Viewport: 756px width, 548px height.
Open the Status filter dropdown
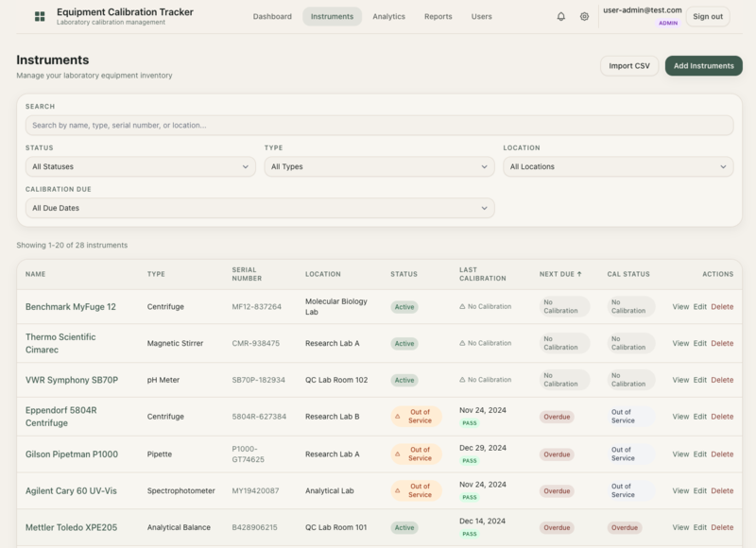[x=135, y=165]
